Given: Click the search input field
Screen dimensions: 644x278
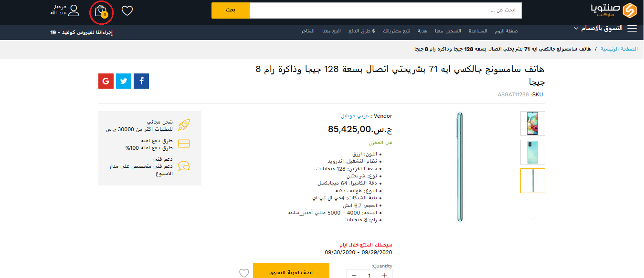Looking at the screenshot, I should coord(386,10).
